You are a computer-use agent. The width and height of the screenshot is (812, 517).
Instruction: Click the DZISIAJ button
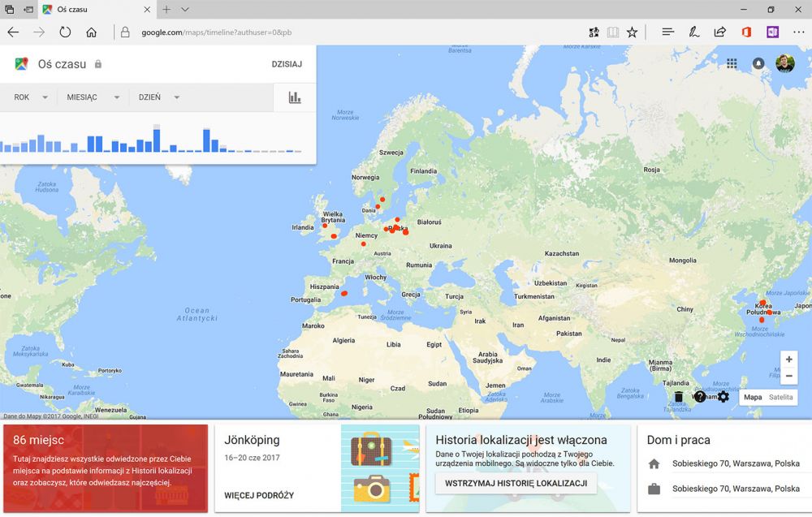click(287, 64)
